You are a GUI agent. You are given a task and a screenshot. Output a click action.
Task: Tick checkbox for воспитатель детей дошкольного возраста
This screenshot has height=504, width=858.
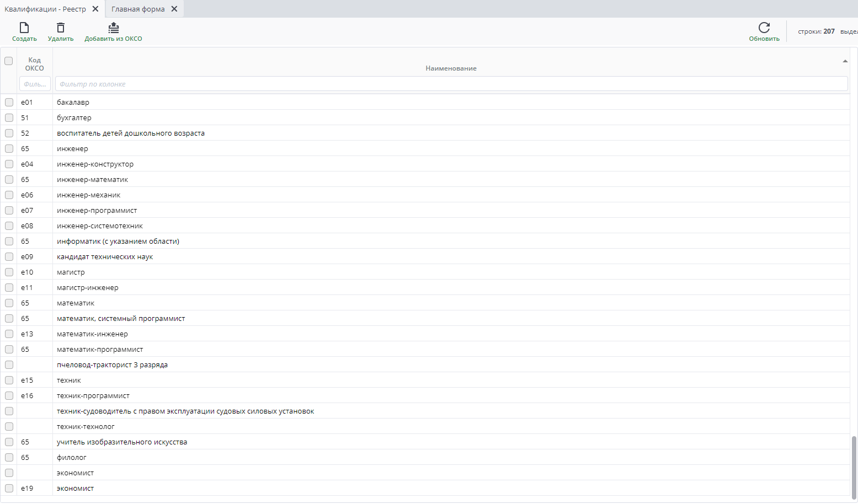tap(9, 133)
